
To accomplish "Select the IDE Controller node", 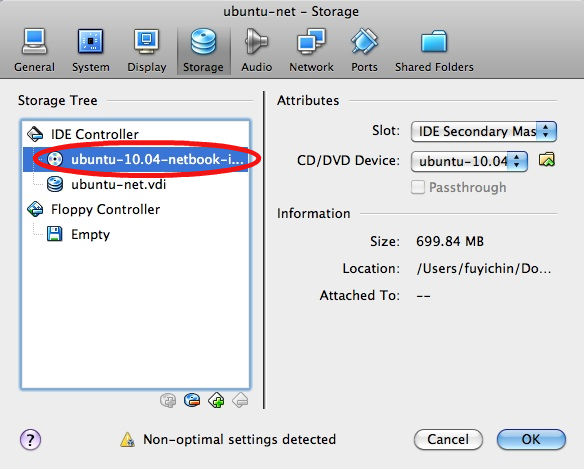I will (x=136, y=134).
